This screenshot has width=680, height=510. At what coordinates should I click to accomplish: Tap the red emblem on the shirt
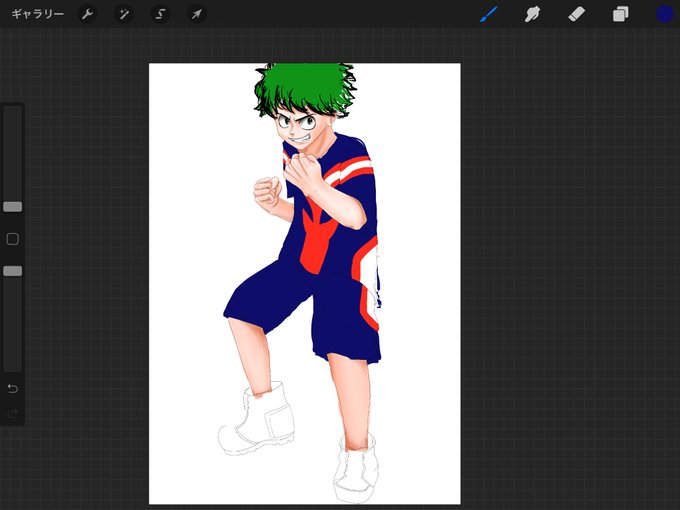point(318,239)
